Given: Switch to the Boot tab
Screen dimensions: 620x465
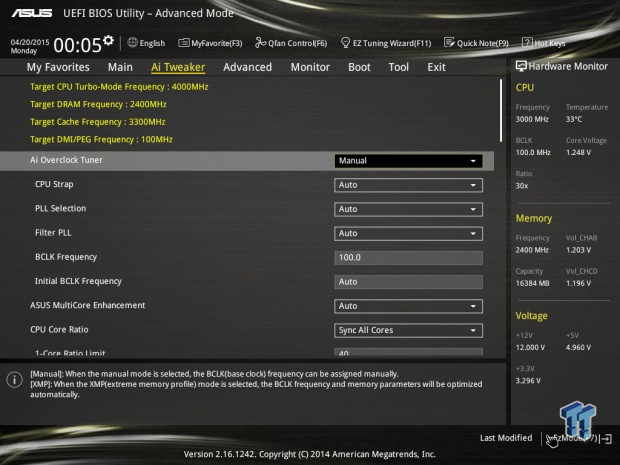Looking at the screenshot, I should coord(359,67).
